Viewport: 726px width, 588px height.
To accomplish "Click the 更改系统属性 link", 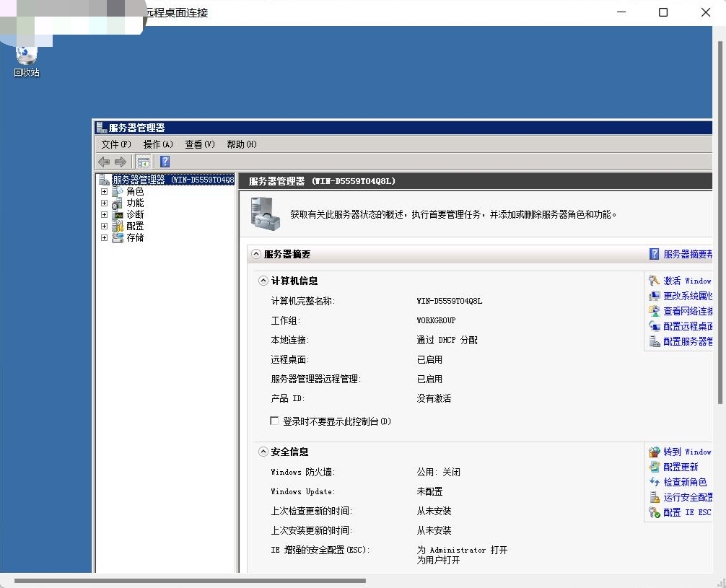I will [x=688, y=296].
